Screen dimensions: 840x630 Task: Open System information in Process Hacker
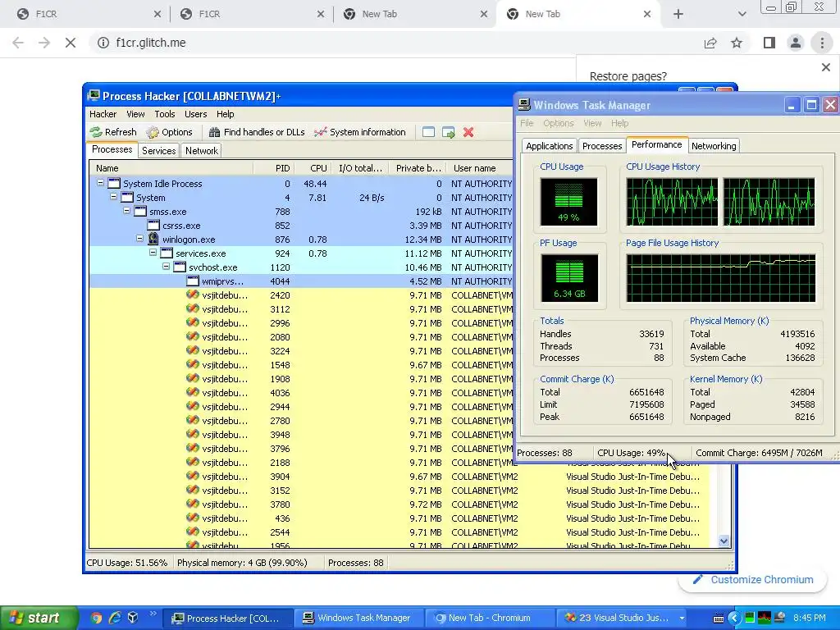click(x=360, y=132)
